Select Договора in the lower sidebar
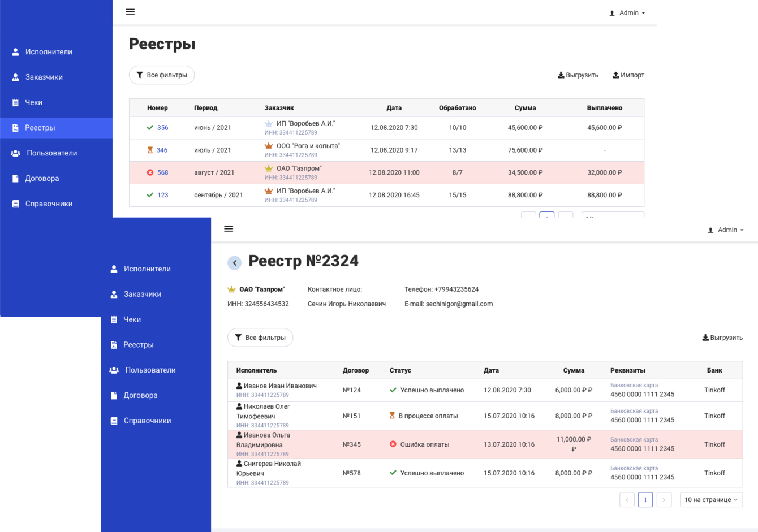This screenshot has width=758, height=532. pos(140,395)
